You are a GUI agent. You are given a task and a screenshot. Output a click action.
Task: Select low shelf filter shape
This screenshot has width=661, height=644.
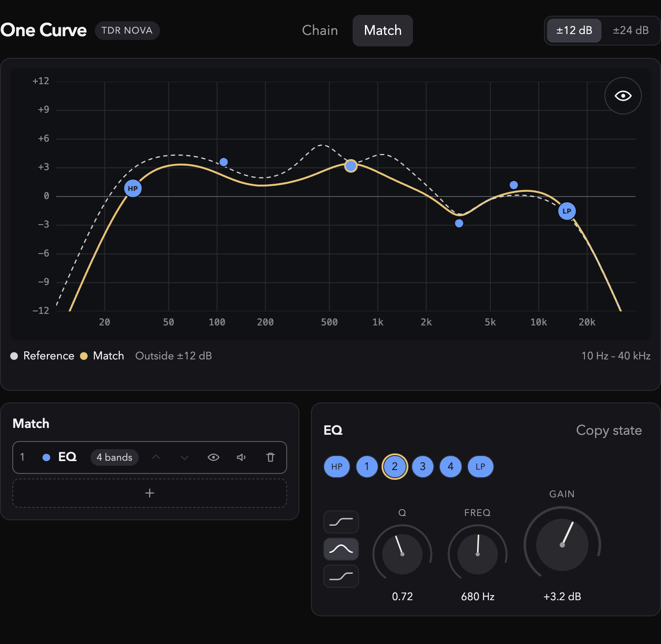(x=341, y=522)
